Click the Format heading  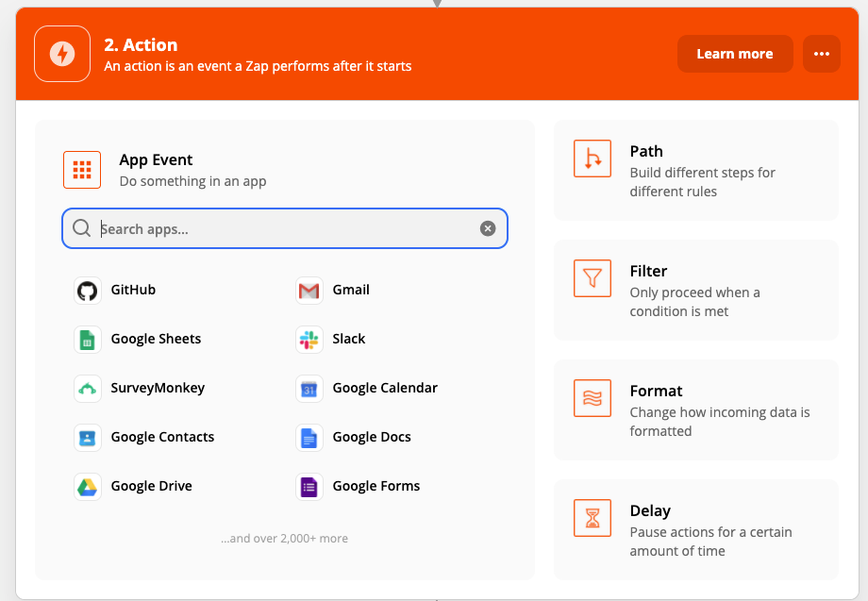click(656, 391)
